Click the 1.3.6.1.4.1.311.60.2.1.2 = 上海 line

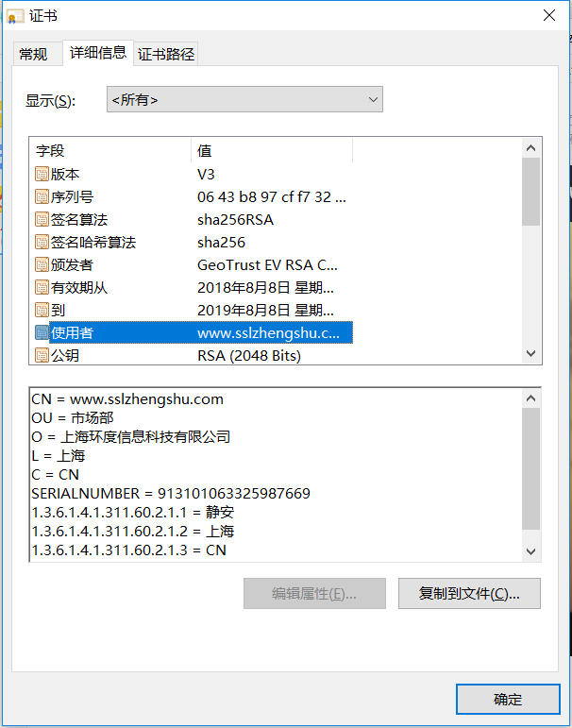click(x=133, y=532)
